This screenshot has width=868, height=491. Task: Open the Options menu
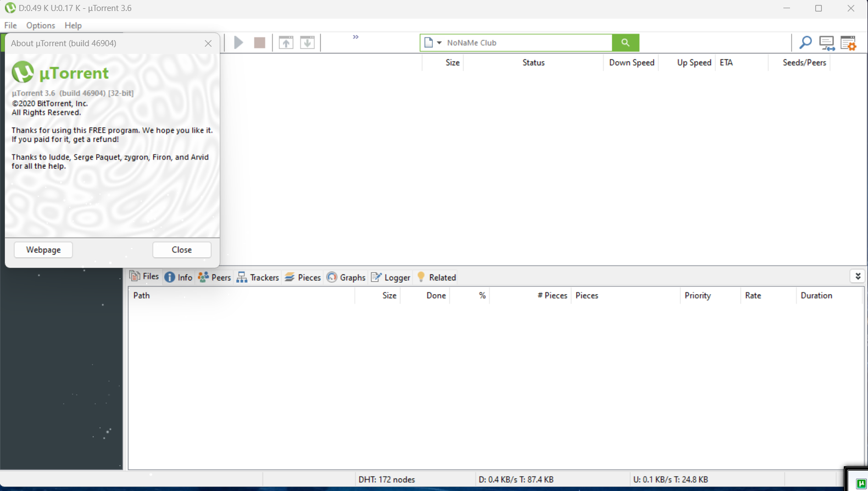[41, 25]
